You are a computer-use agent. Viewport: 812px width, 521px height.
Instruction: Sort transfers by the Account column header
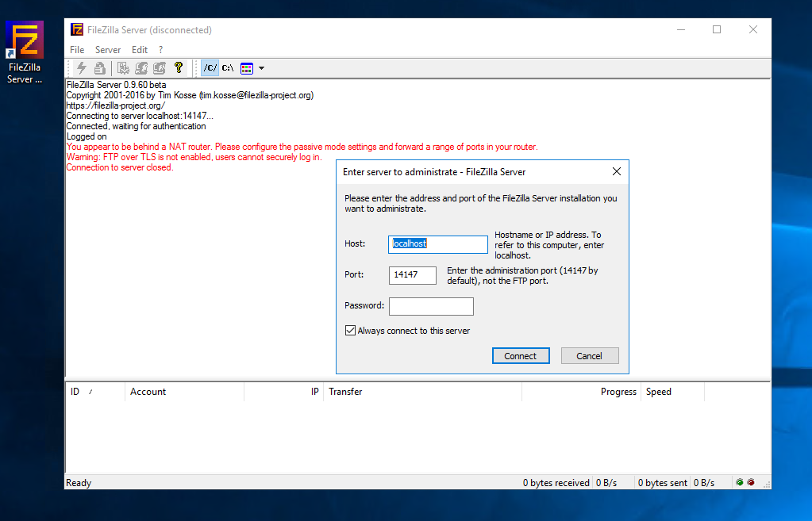tap(148, 392)
